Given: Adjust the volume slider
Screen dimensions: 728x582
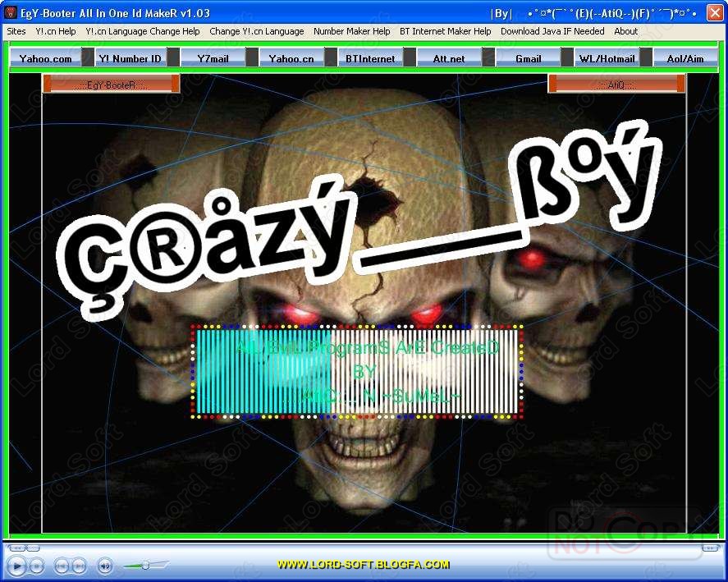Looking at the screenshot, I should point(145,566).
